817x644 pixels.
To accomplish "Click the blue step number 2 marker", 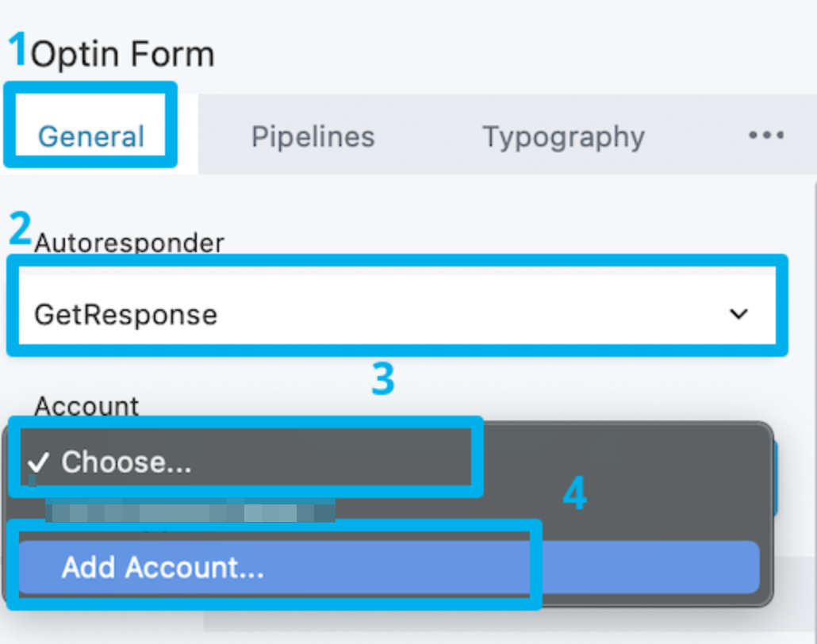I will coord(20,229).
